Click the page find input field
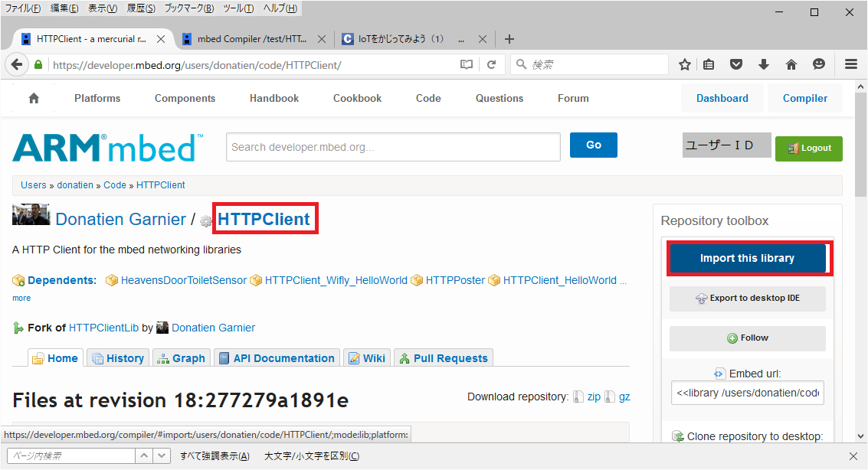This screenshot has width=868, height=470. (70, 455)
